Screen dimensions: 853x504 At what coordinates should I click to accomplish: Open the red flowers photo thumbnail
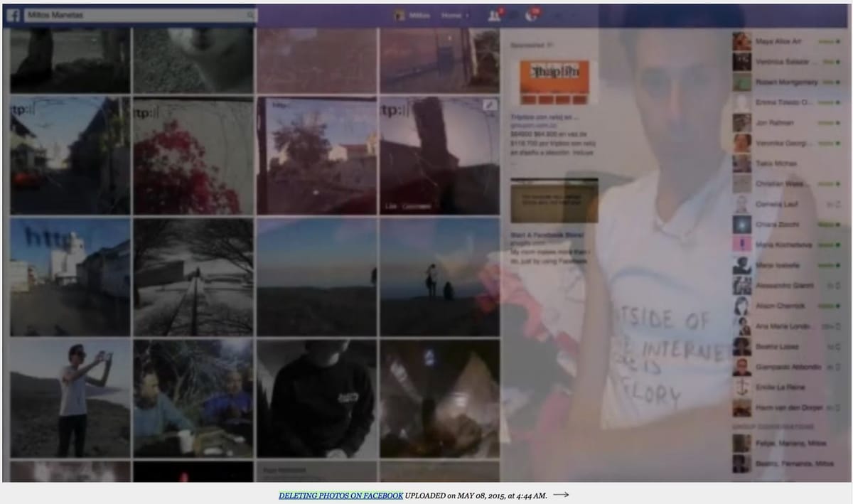193,156
